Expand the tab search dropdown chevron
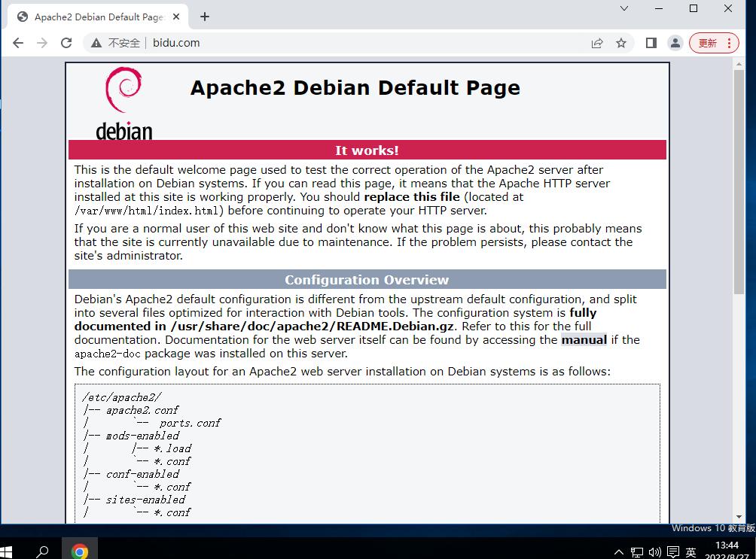The image size is (756, 559). point(624,8)
